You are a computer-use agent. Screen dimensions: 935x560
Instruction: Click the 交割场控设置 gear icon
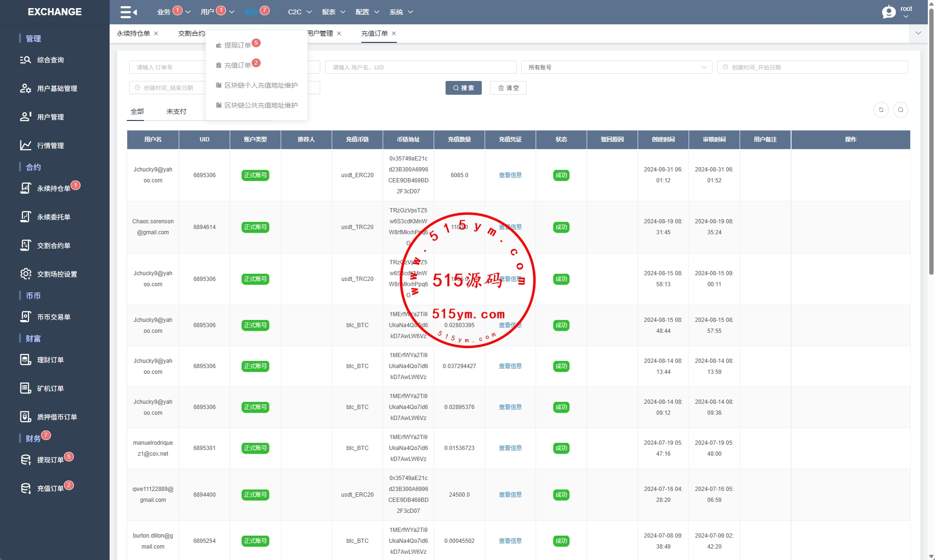pos(25,274)
